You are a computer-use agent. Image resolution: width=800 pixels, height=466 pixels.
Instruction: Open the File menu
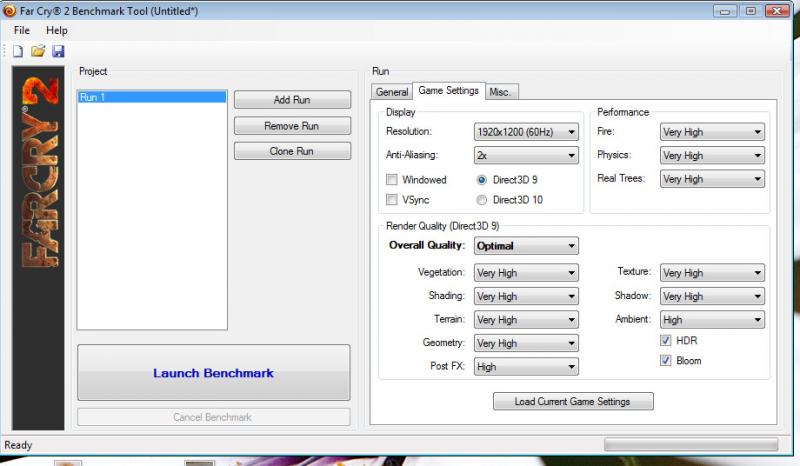coord(21,30)
